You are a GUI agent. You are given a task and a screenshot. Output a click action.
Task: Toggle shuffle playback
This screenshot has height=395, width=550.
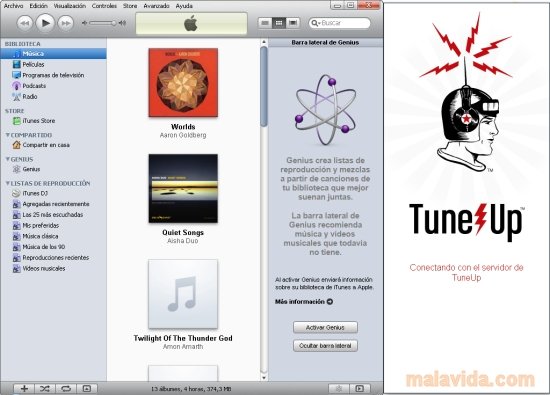coord(45,388)
